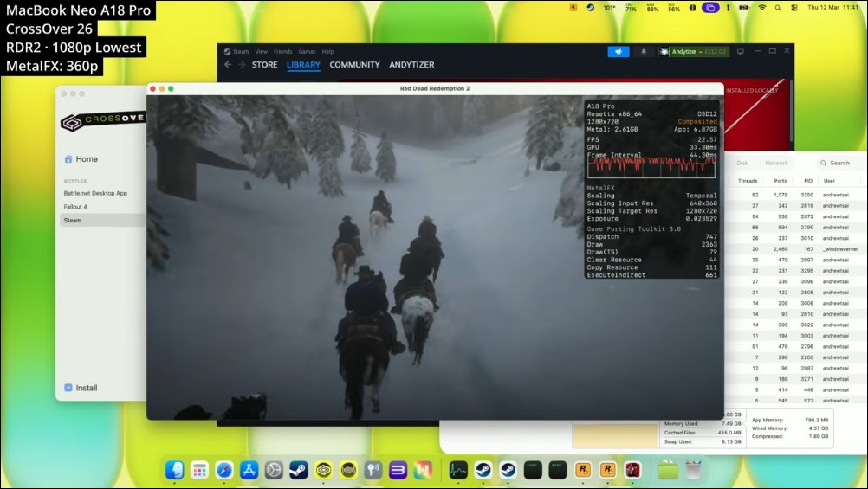Click Steam's announcements megaphone button
This screenshot has width=868, height=489.
coord(619,51)
